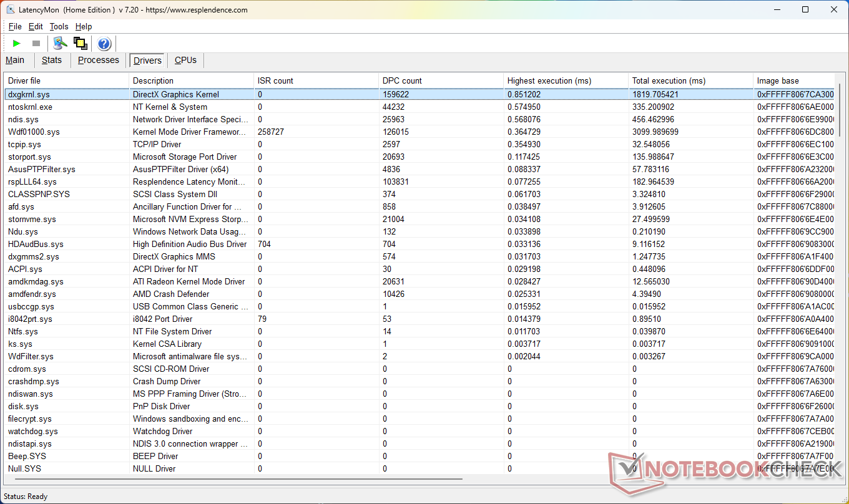Screen dimensions: 849x504
Task: Select the HDAudBus.sys driver row
Action: pyautogui.click(x=419, y=244)
